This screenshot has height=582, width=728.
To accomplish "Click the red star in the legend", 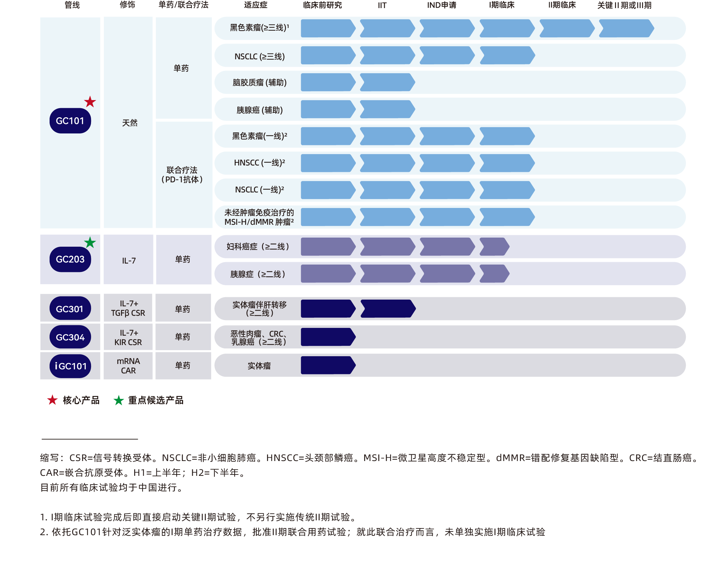I will 52,400.
